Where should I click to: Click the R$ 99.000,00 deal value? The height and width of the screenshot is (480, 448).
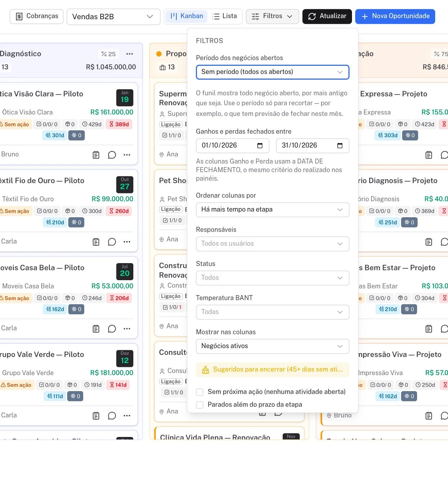pos(112,199)
